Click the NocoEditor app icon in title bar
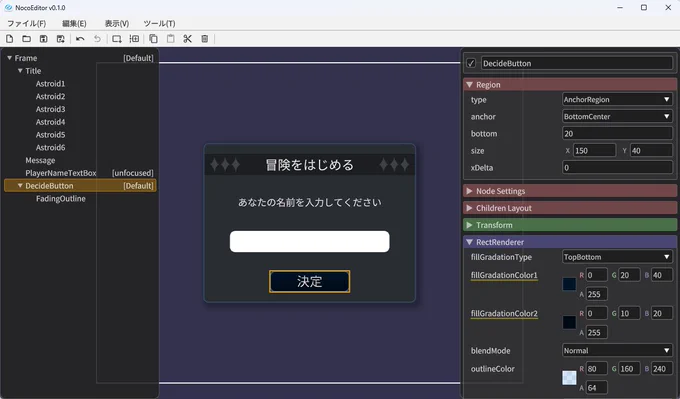This screenshot has height=399, width=680. [x=8, y=7]
